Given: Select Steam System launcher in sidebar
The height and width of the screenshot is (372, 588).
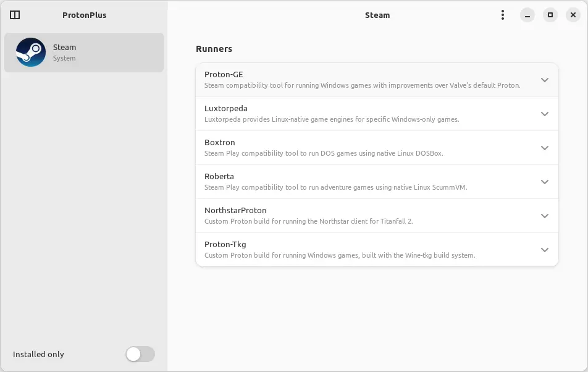Looking at the screenshot, I should (x=84, y=53).
